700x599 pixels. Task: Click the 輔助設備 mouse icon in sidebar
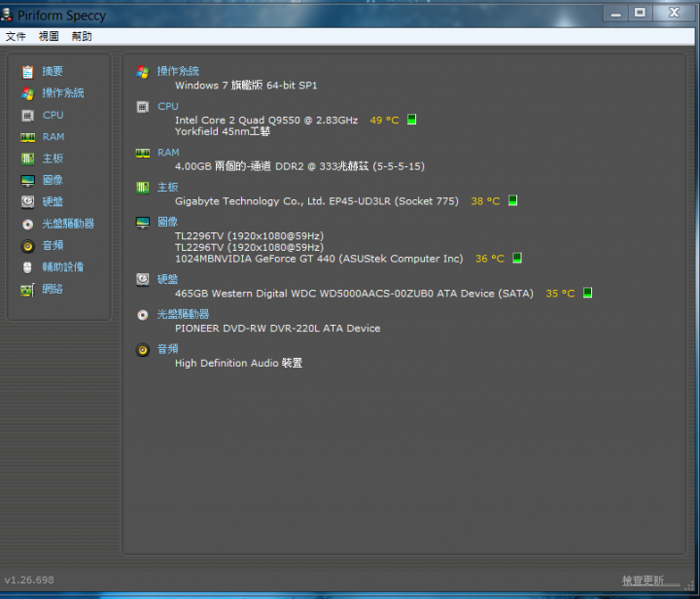point(27,267)
